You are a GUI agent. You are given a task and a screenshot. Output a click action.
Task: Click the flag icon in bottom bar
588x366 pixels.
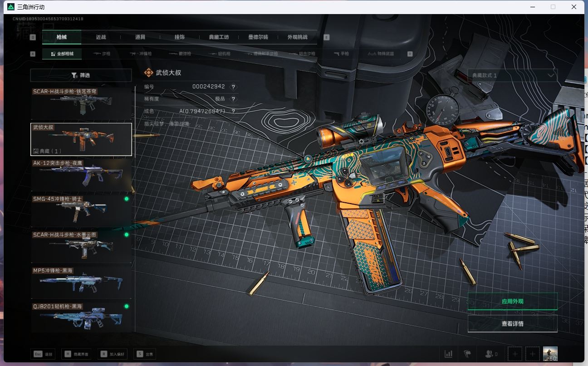(467, 354)
